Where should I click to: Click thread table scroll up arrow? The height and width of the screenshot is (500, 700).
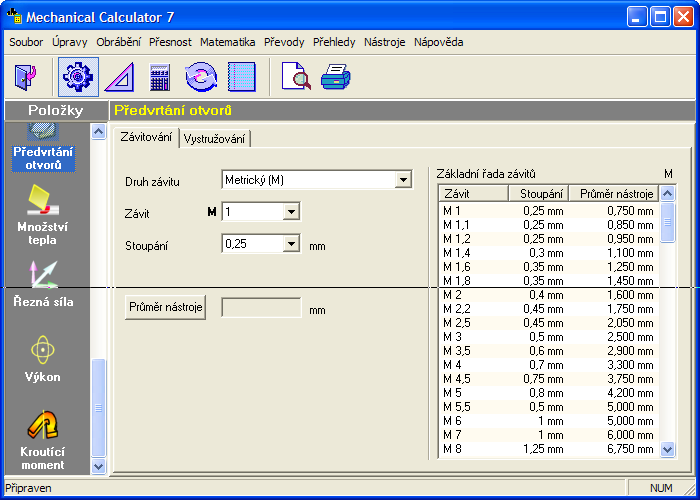pyautogui.click(x=667, y=193)
